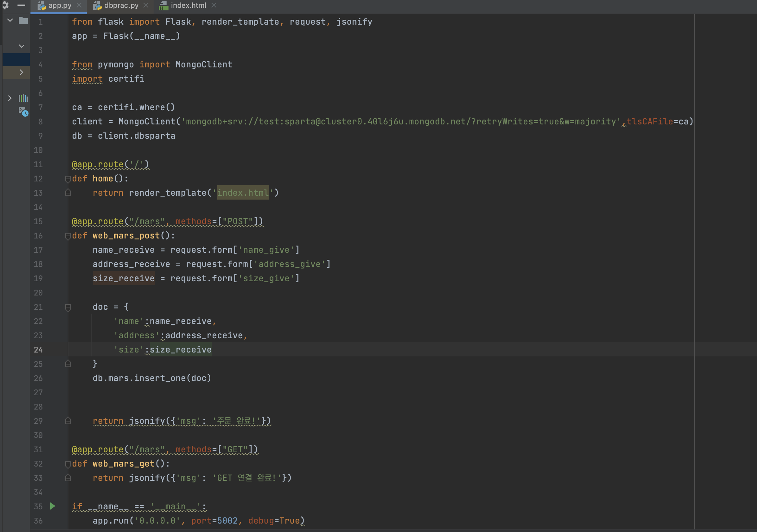
Task: Click line number 24 in the gutter
Action: (x=38, y=350)
